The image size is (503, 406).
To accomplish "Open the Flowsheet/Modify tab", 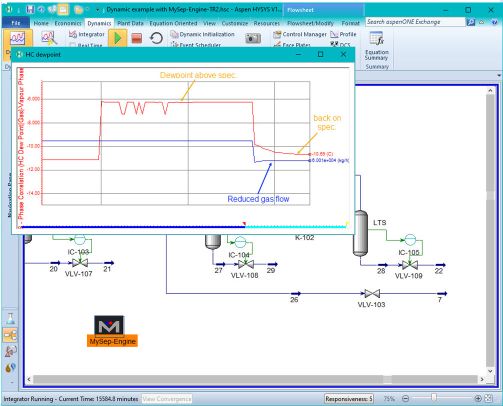I will coord(310,23).
